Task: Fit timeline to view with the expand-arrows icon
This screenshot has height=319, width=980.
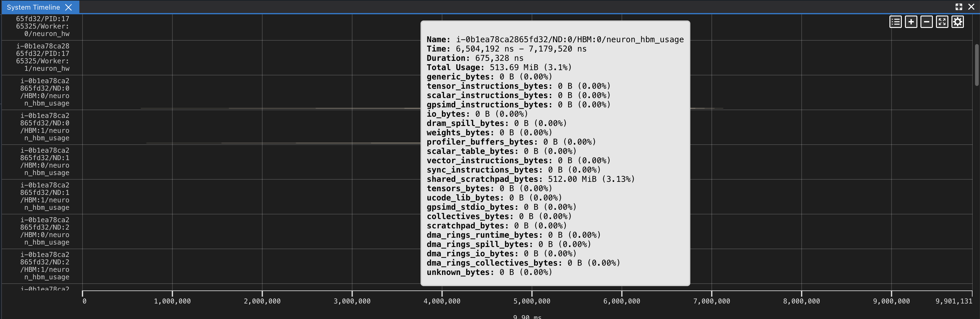Action: (943, 22)
